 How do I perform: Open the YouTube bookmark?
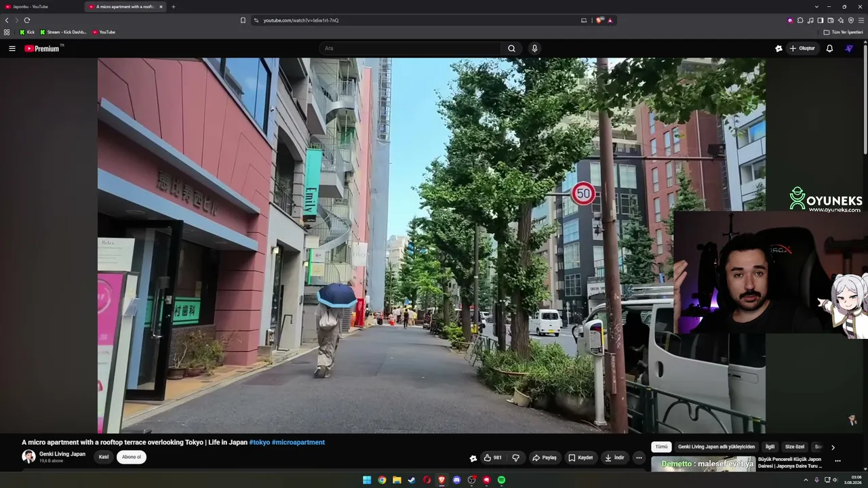coord(104,32)
